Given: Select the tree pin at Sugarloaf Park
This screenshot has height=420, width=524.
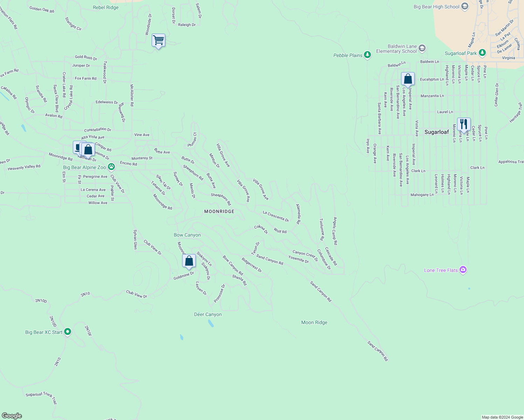Looking at the screenshot, I should coord(482,52).
